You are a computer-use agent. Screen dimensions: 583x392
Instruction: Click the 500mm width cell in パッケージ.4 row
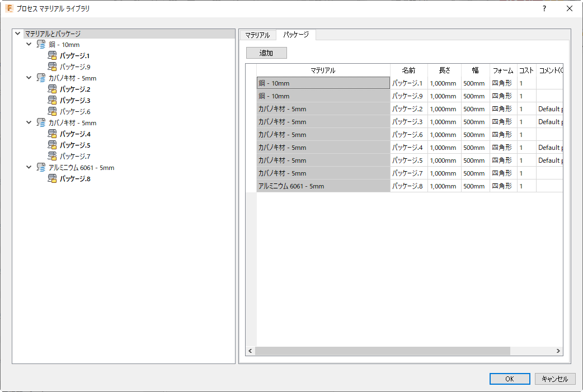click(x=475, y=148)
